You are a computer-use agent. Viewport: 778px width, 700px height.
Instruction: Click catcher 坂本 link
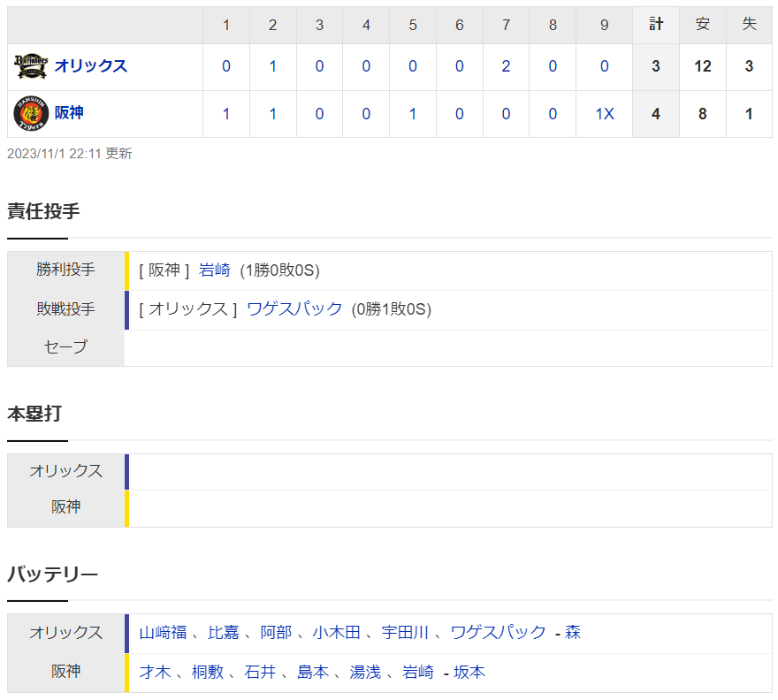[469, 673]
